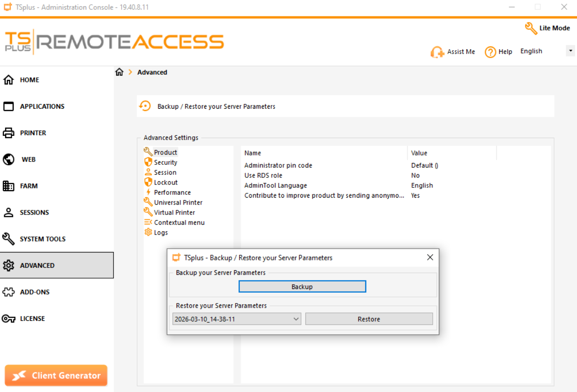Click the License key icon

(8, 318)
